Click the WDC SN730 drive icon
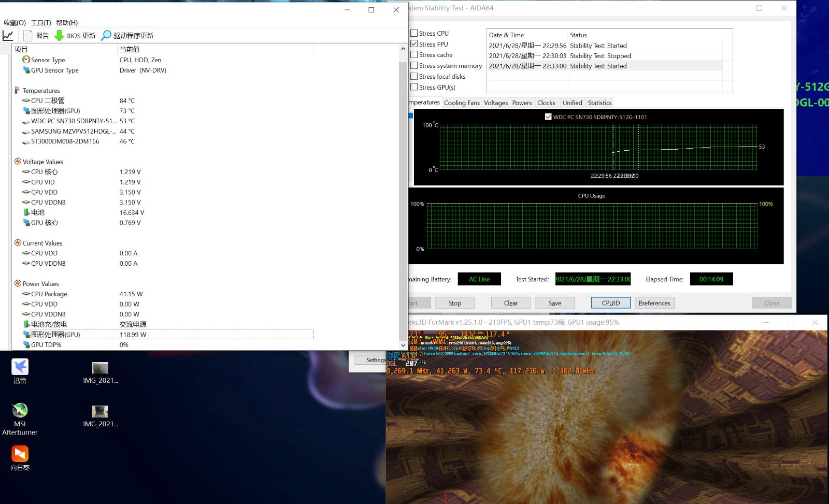 coord(26,121)
